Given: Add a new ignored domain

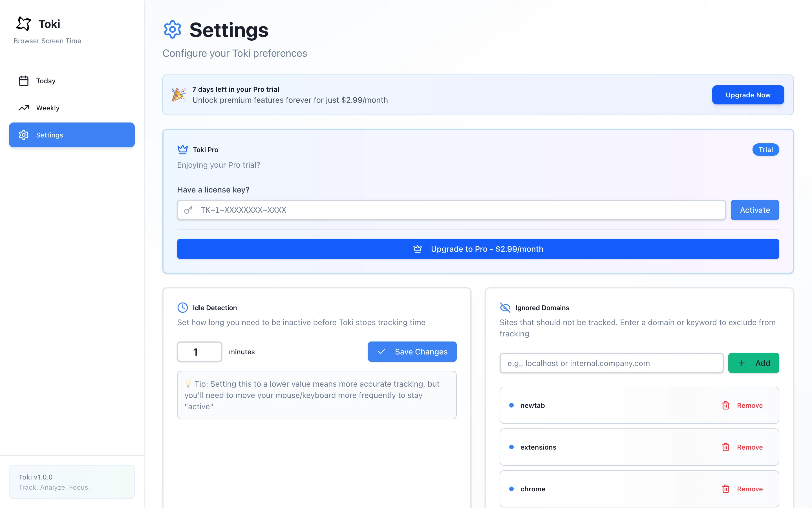Looking at the screenshot, I should [753, 363].
